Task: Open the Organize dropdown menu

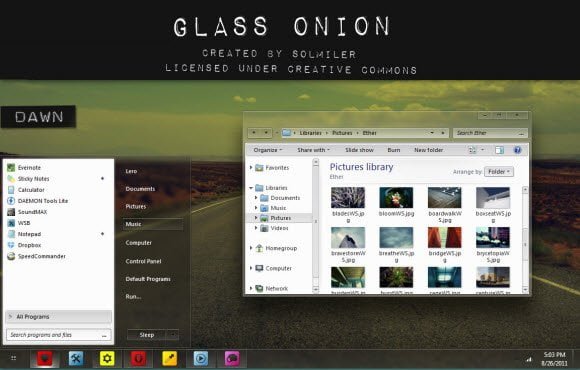Action: (268, 150)
